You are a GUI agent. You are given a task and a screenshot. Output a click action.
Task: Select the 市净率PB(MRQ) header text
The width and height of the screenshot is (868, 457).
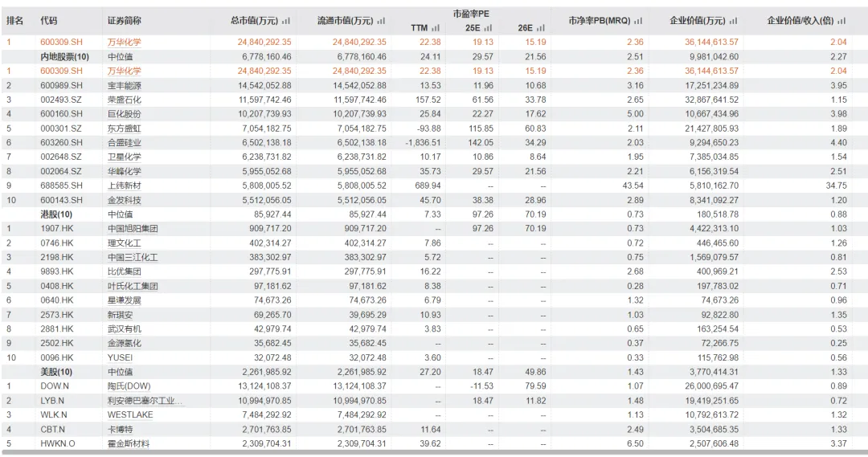coord(600,21)
